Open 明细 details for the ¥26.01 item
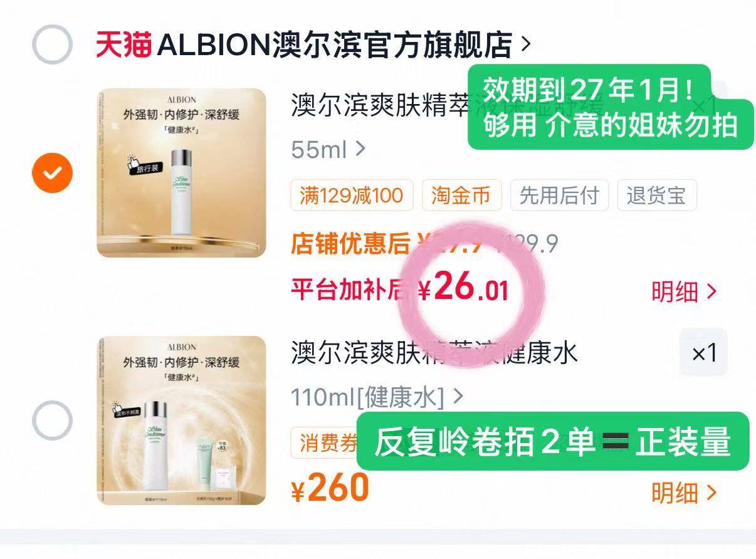Screen dimensions: 756x559 tap(684, 292)
